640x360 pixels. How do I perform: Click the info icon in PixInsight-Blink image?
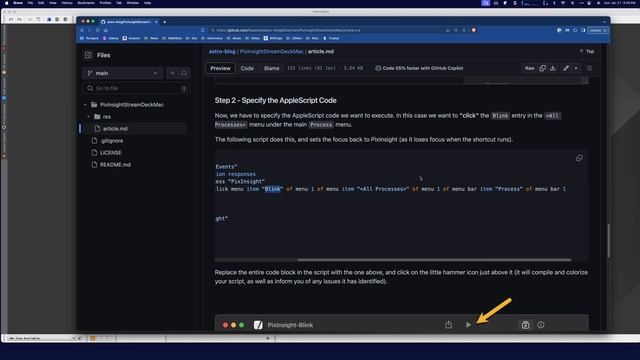(x=541, y=325)
